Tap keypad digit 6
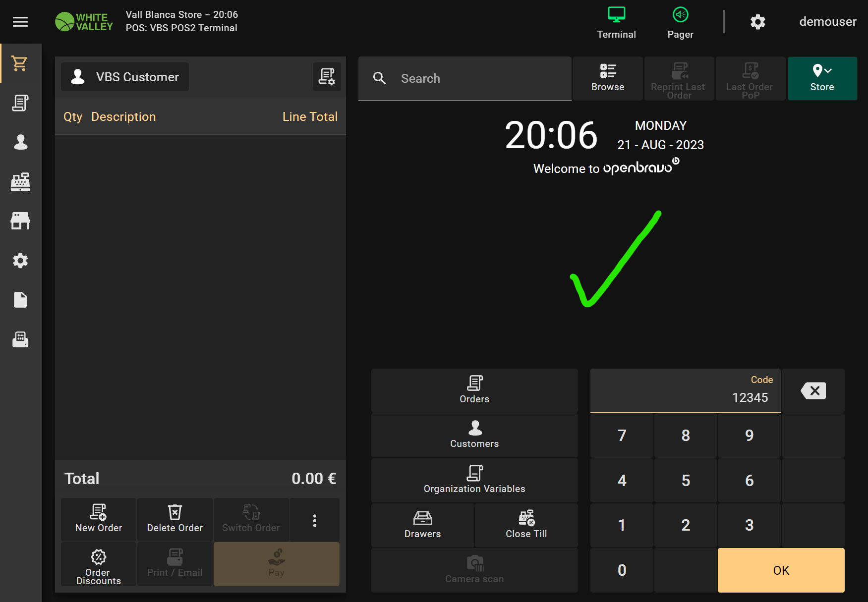The image size is (868, 602). coord(750,481)
